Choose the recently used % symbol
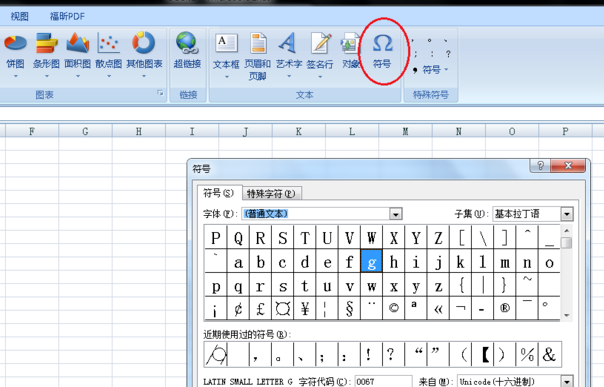 point(527,354)
